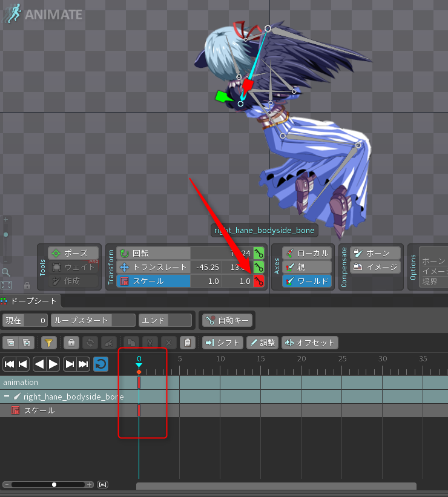Click the dopesheet horizontal scrollbar
Viewport: 448px width, 497px height.
click(276, 486)
